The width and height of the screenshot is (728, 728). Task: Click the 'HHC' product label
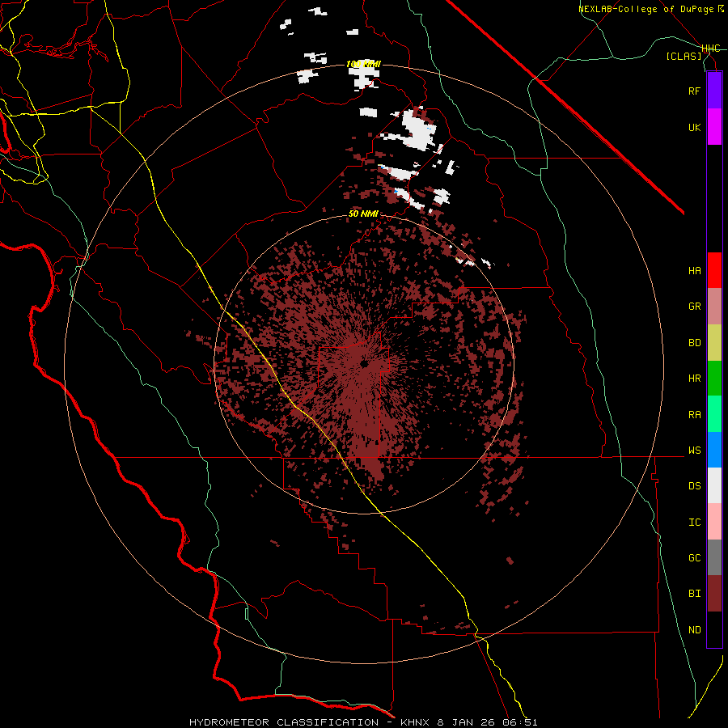coord(711,49)
